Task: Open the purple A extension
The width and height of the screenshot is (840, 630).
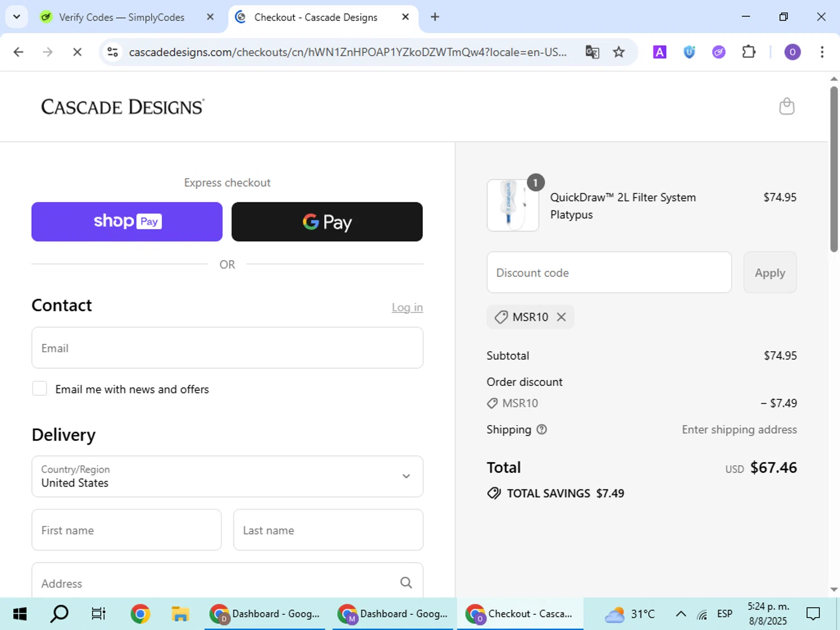Action: (x=660, y=52)
